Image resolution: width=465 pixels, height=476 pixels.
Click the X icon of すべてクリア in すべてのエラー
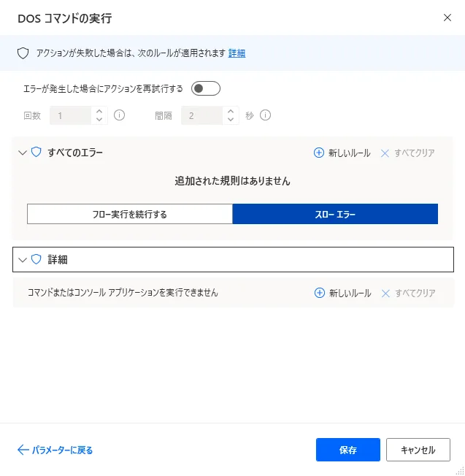385,153
